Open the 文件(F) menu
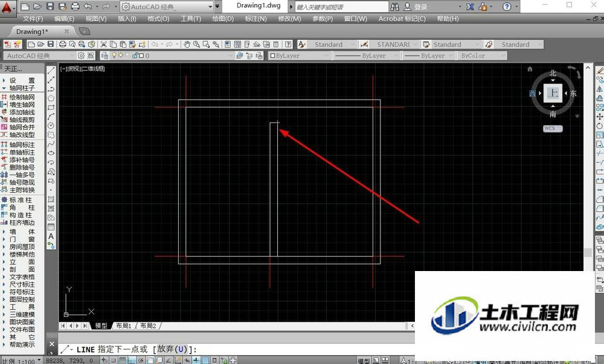The width and height of the screenshot is (604, 364). coord(33,19)
